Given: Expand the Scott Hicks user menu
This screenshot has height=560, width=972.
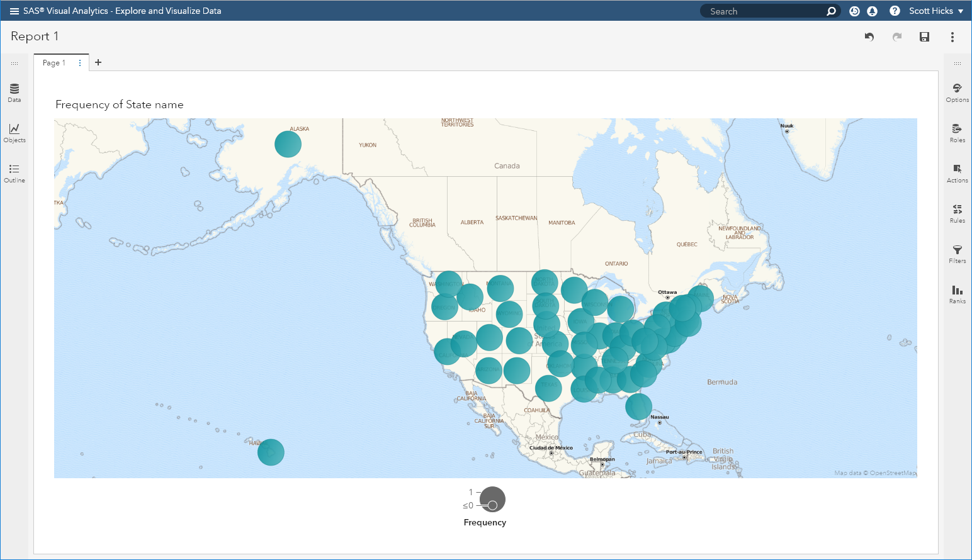Looking at the screenshot, I should [935, 11].
